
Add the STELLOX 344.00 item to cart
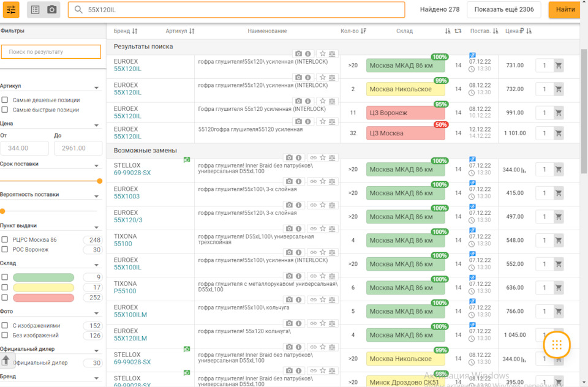[x=559, y=170]
